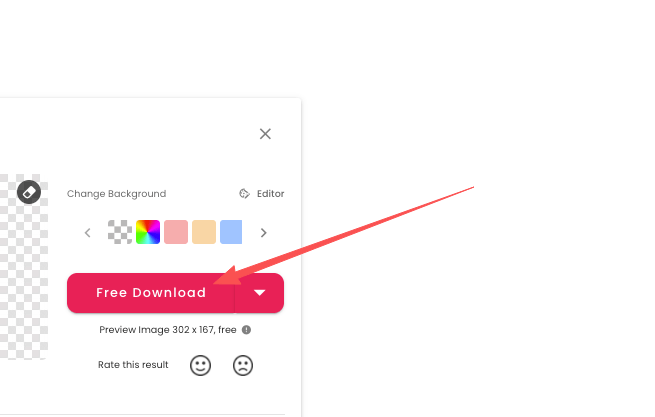Show more backgrounds with the right chevron
The width and height of the screenshot is (655, 417).
coord(264,233)
